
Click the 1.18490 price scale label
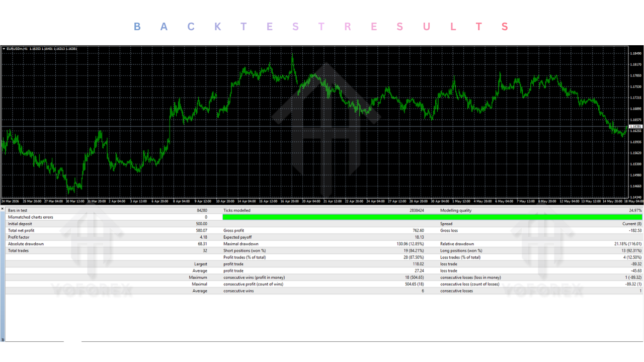(x=636, y=53)
